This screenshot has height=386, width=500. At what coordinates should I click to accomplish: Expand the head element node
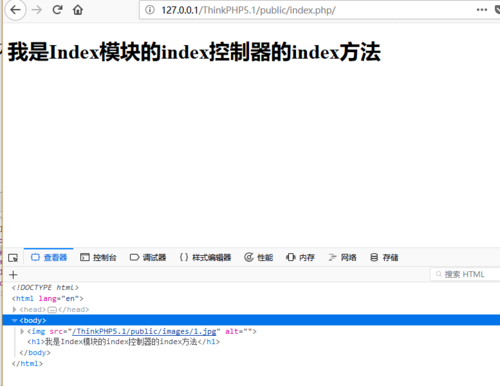point(14,309)
